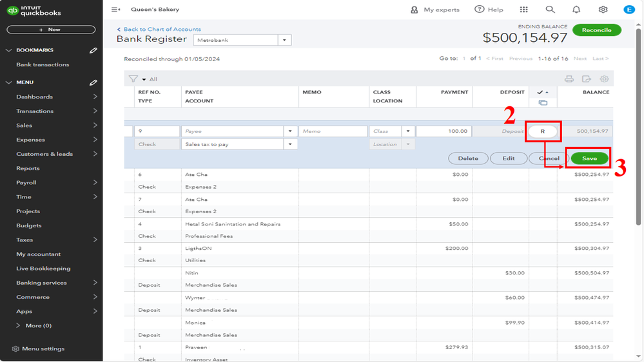
Task: Open the register table settings gear
Action: tap(604, 79)
